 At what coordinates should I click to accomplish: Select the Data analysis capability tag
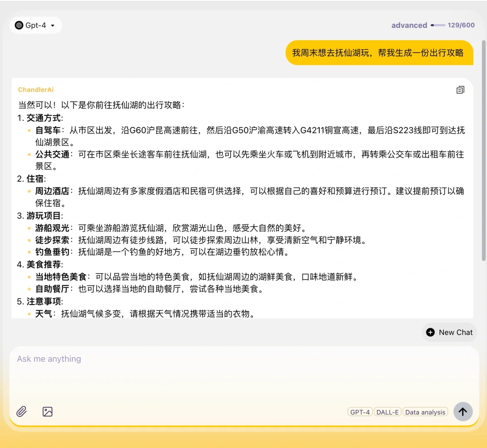425,412
